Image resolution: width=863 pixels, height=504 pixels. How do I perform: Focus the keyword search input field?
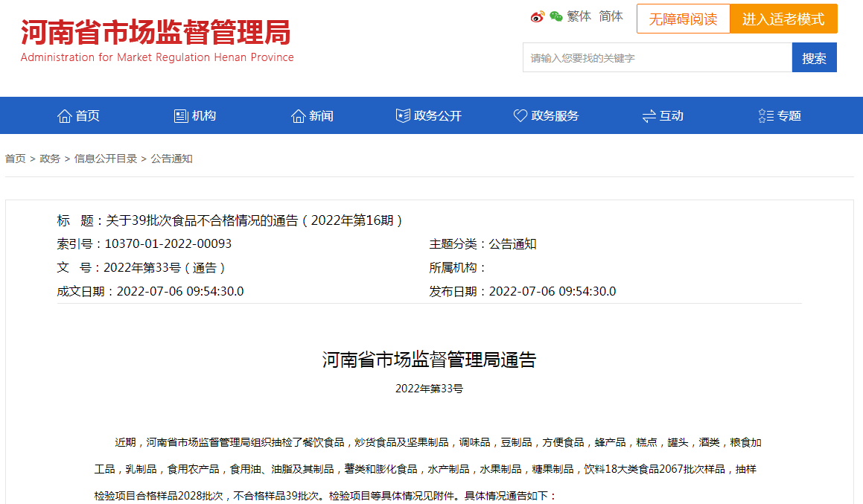[x=657, y=58]
